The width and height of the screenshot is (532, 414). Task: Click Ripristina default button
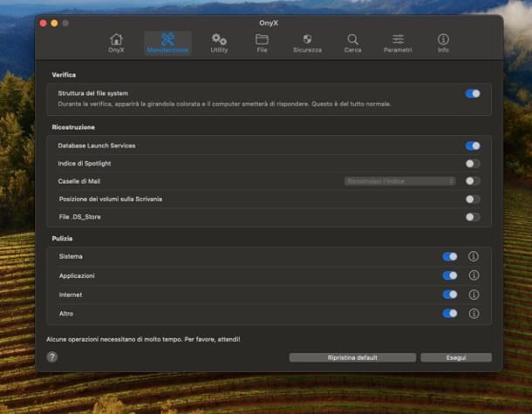point(352,357)
